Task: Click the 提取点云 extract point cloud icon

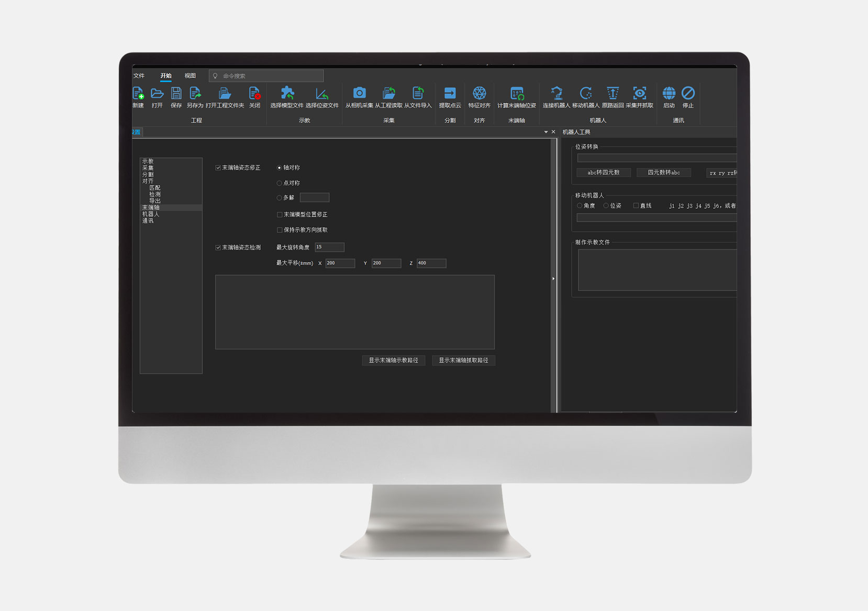Action: (x=450, y=94)
